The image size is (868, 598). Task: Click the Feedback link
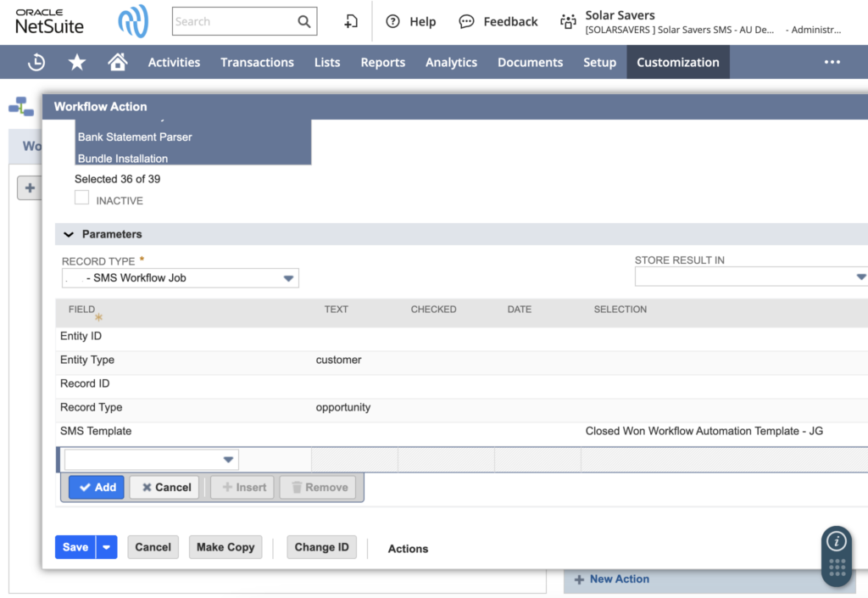510,21
